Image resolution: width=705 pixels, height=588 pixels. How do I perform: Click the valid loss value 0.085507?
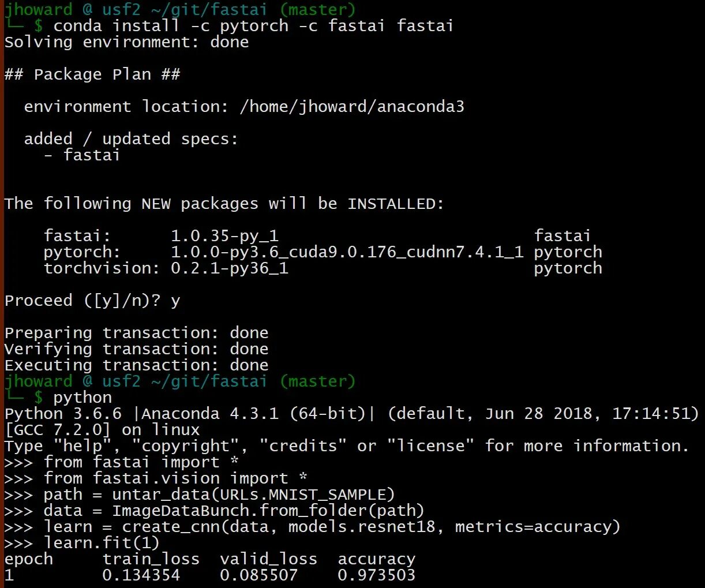259,575
